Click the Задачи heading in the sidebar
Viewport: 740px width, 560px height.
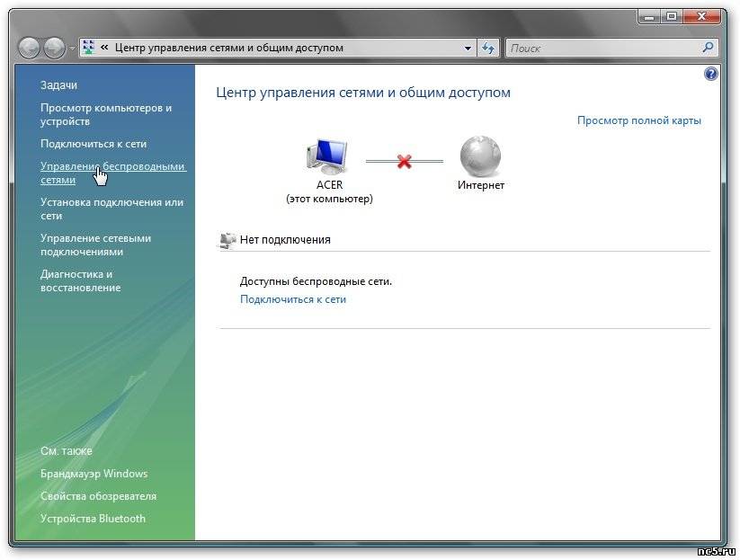(x=58, y=85)
